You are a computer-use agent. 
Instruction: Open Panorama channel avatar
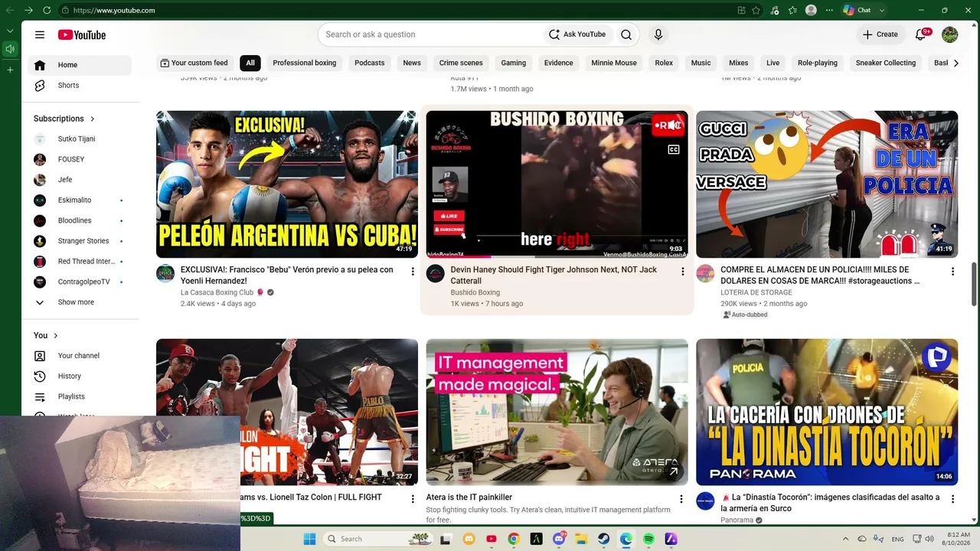pyautogui.click(x=705, y=501)
